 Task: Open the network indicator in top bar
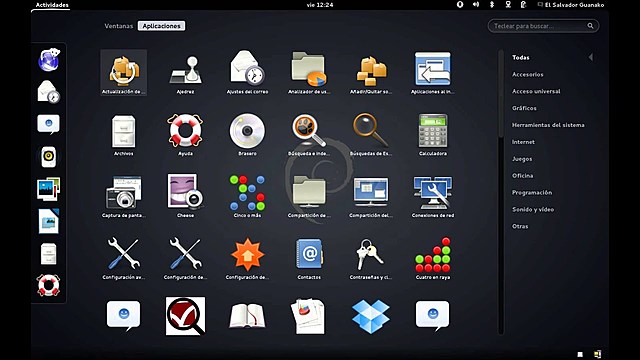[508, 4]
